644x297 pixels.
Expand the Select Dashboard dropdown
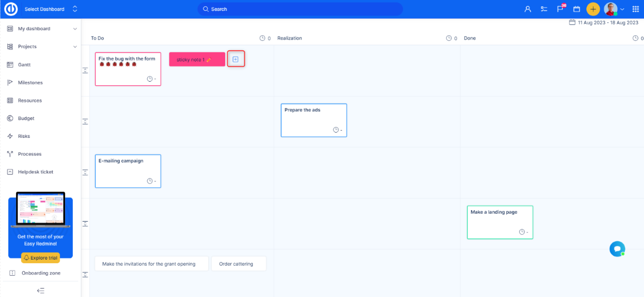75,9
